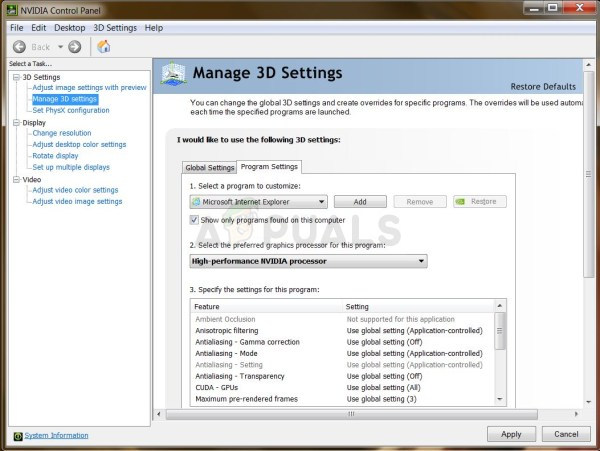This screenshot has width=600, height=451.
Task: Click the Back arrow icon
Action: pyautogui.click(x=19, y=47)
